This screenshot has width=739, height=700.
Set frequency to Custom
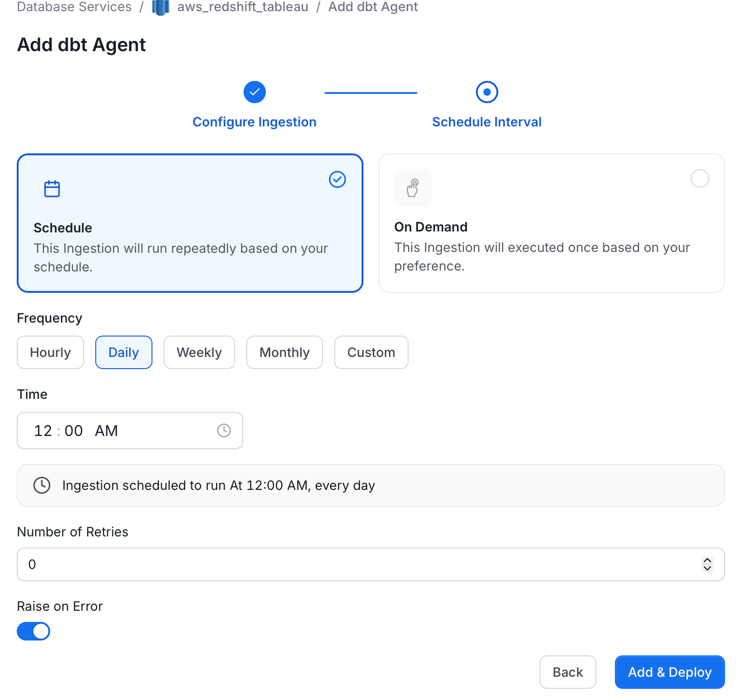[371, 352]
